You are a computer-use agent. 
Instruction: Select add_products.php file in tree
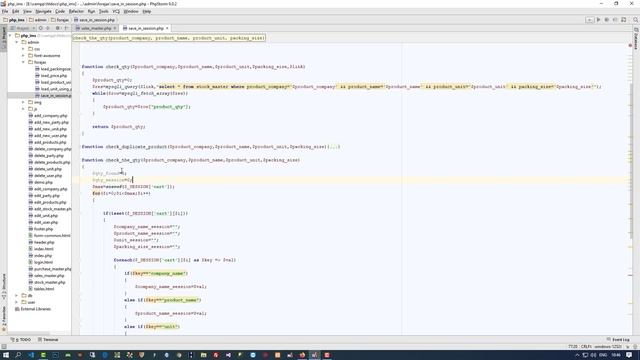(x=47, y=142)
